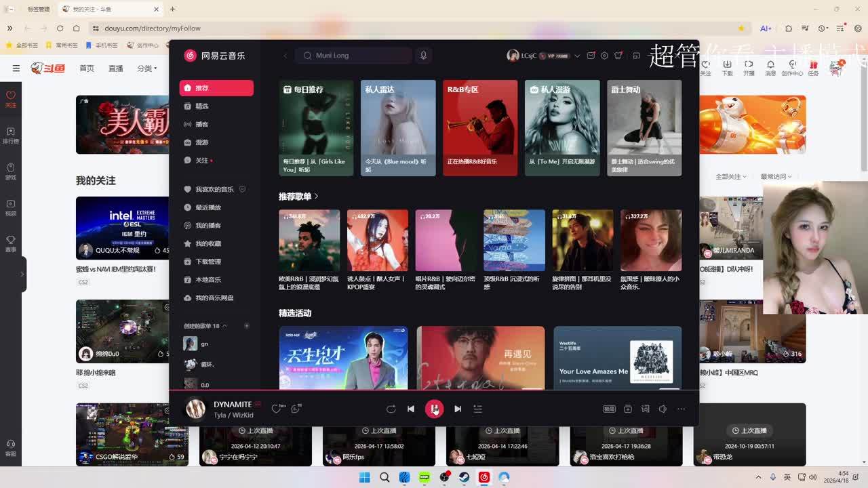Toggle like heart for DYNAMITE song
Screen dimensions: 868x488
pyautogui.click(x=276, y=409)
